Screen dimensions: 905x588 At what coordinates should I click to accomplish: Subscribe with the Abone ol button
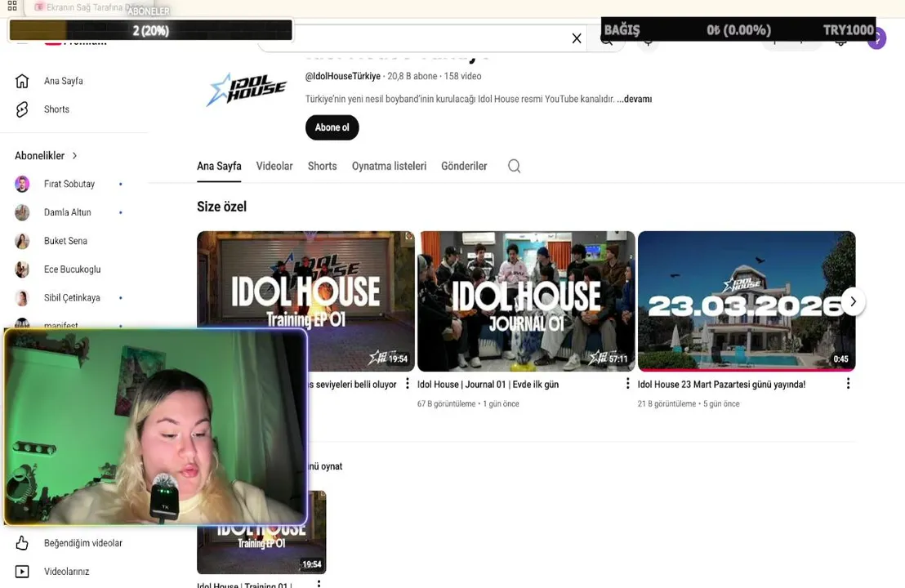tap(332, 127)
